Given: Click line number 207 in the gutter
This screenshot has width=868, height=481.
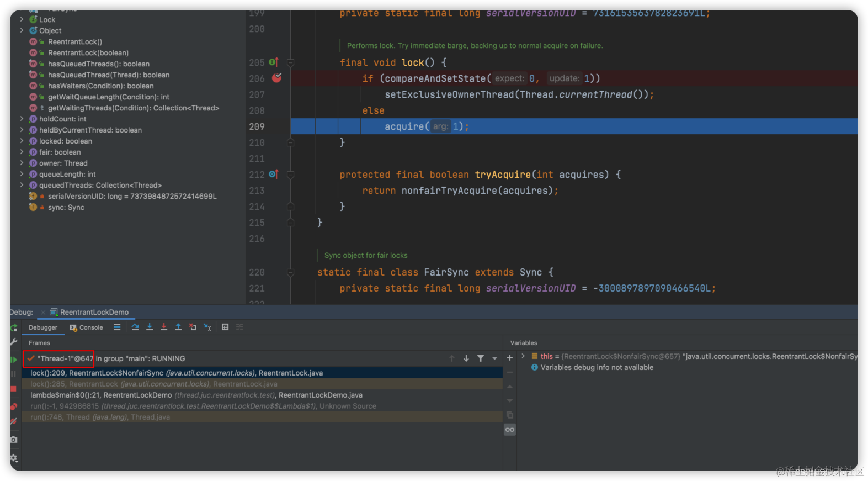Looking at the screenshot, I should point(257,94).
